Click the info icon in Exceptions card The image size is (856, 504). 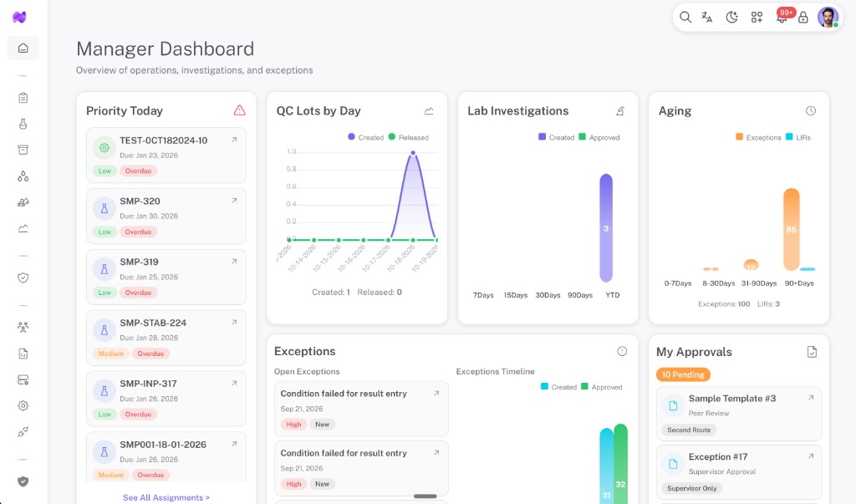622,351
